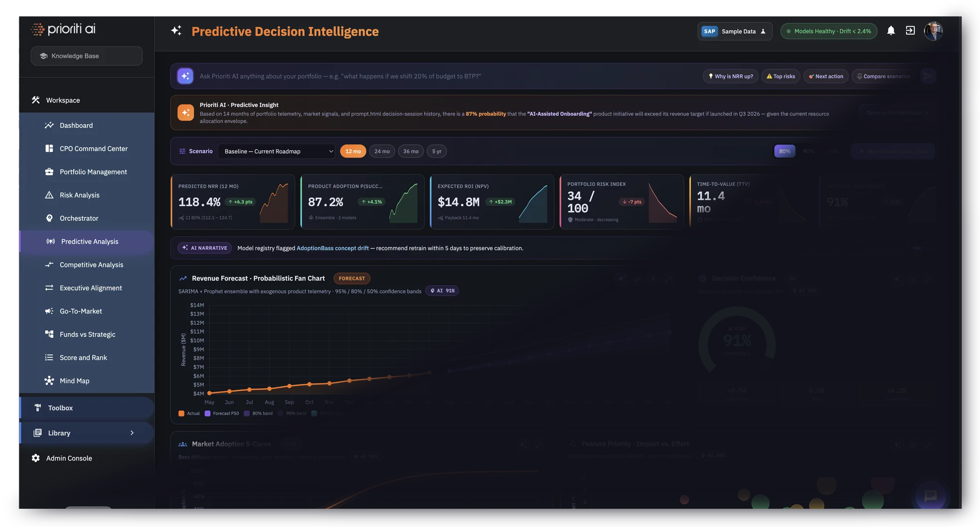Open the AdoptionBass concept drift link
The image size is (980, 527).
(332, 248)
